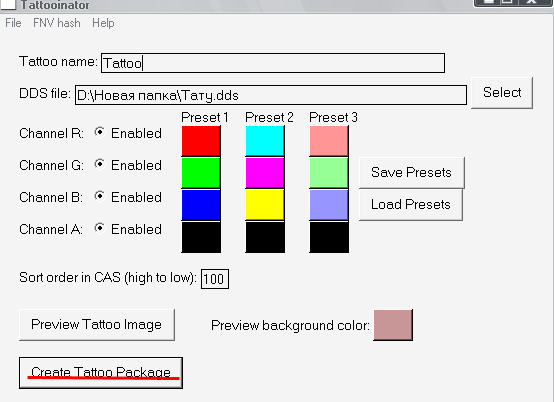Screen dimensions: 554x402
Task: Click Select to browse for DDS file
Action: (x=502, y=93)
